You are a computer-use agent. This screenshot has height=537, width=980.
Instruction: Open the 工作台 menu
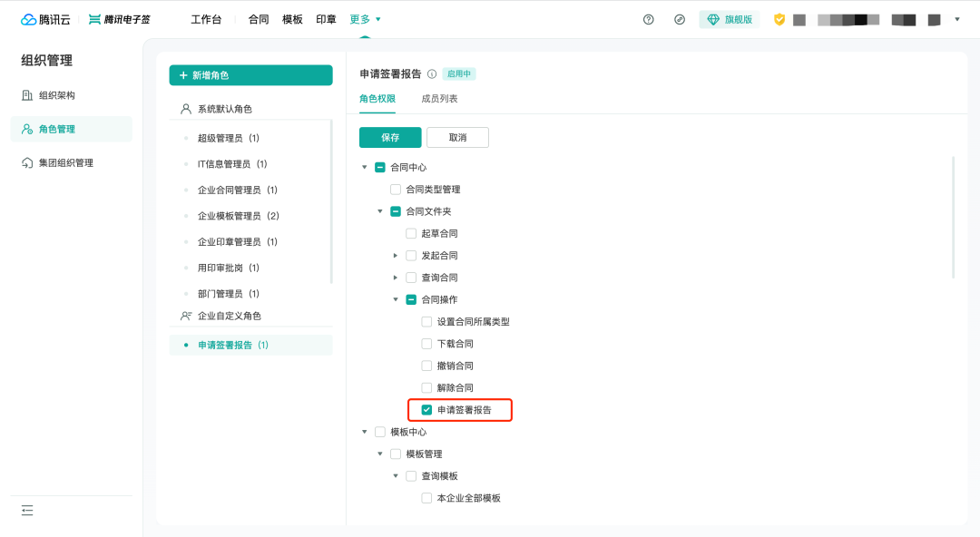click(x=206, y=19)
